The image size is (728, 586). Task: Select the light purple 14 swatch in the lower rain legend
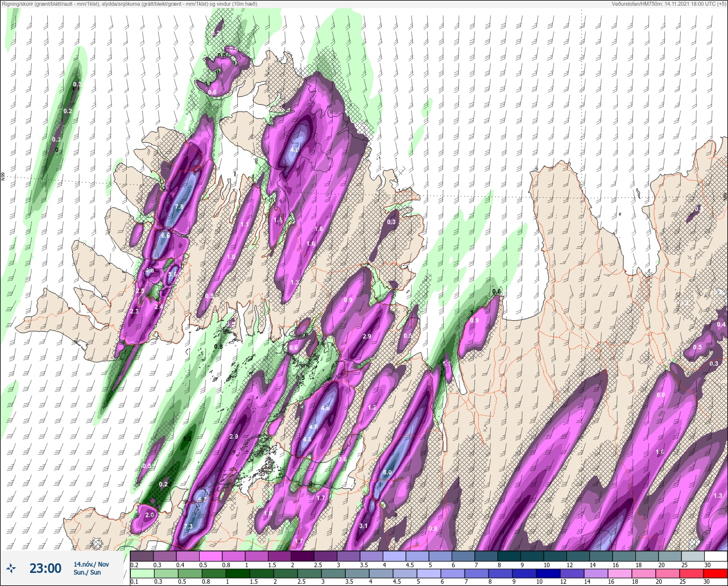tap(596, 573)
